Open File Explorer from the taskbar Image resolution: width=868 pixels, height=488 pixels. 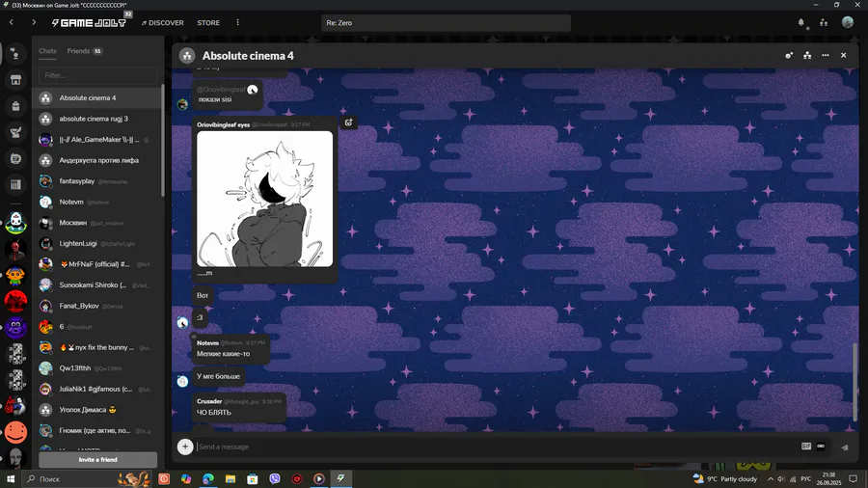click(231, 478)
